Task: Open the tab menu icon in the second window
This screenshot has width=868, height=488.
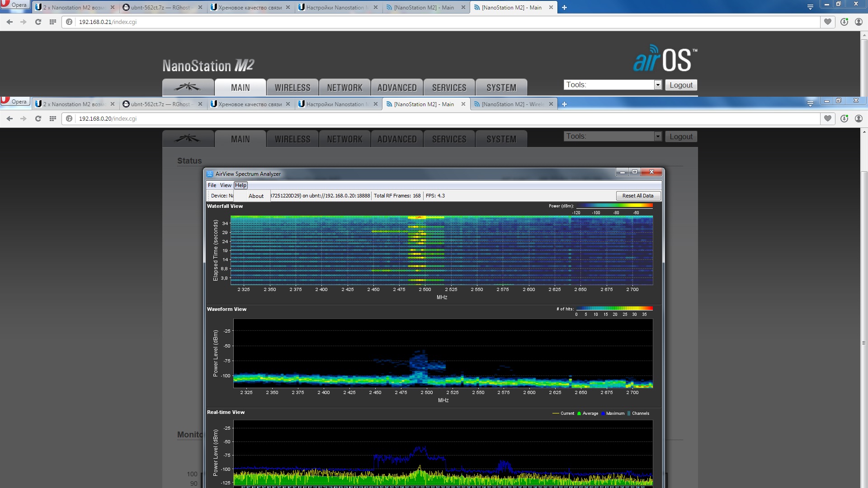Action: point(810,103)
